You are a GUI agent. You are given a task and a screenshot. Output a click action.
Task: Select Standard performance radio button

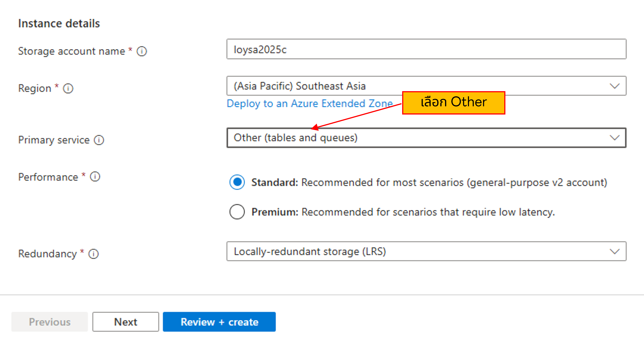[237, 182]
